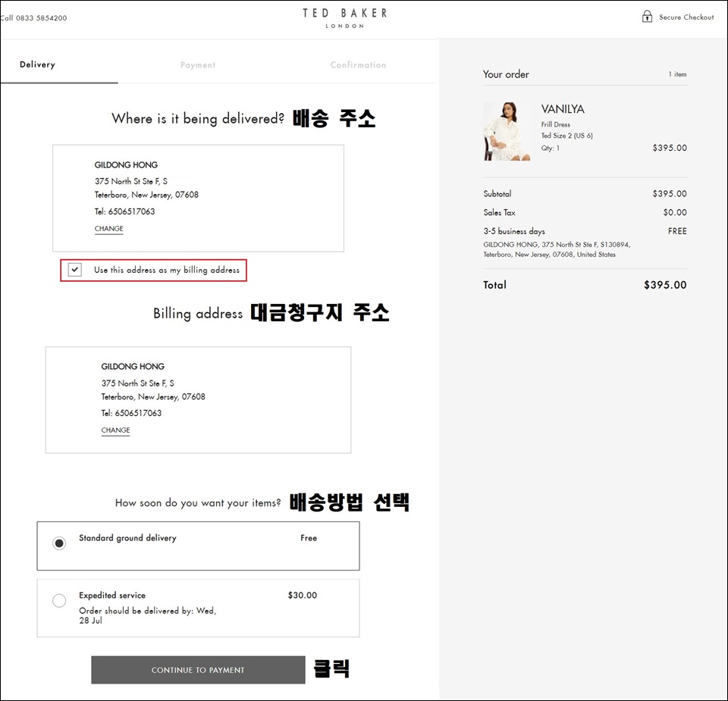Click the VANILYA product name
The image size is (728, 701).
pos(563,109)
